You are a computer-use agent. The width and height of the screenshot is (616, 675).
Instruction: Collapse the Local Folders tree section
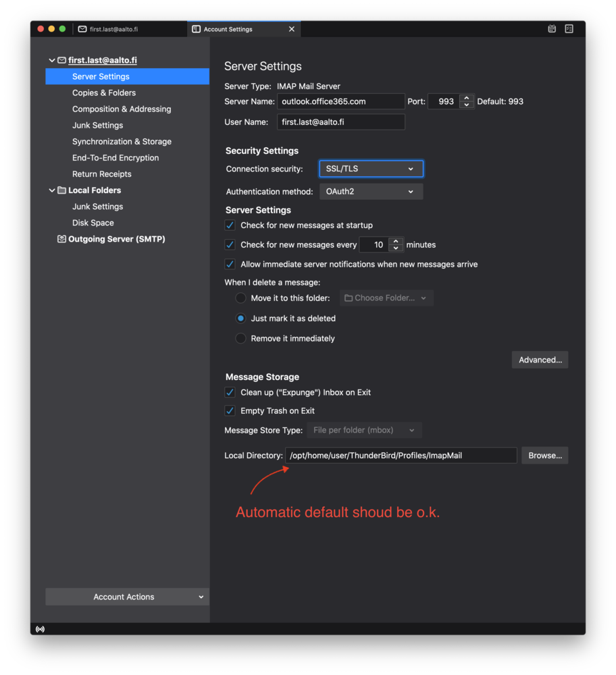click(52, 190)
